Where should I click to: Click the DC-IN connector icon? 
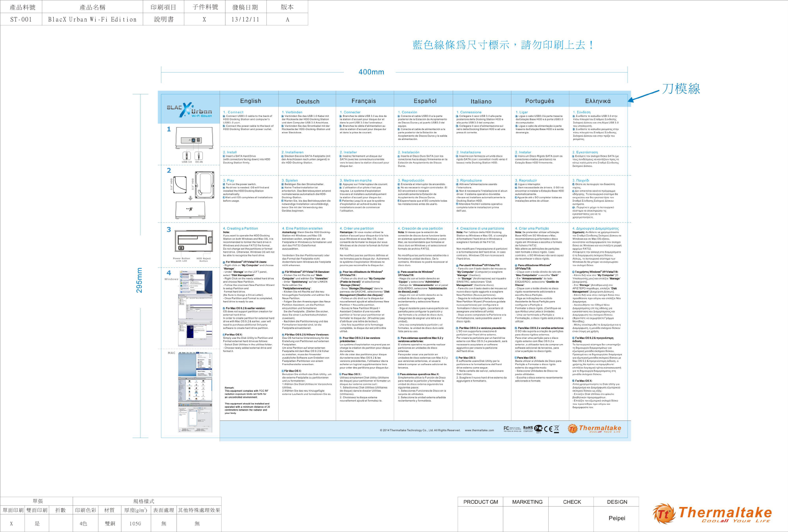[199, 155]
